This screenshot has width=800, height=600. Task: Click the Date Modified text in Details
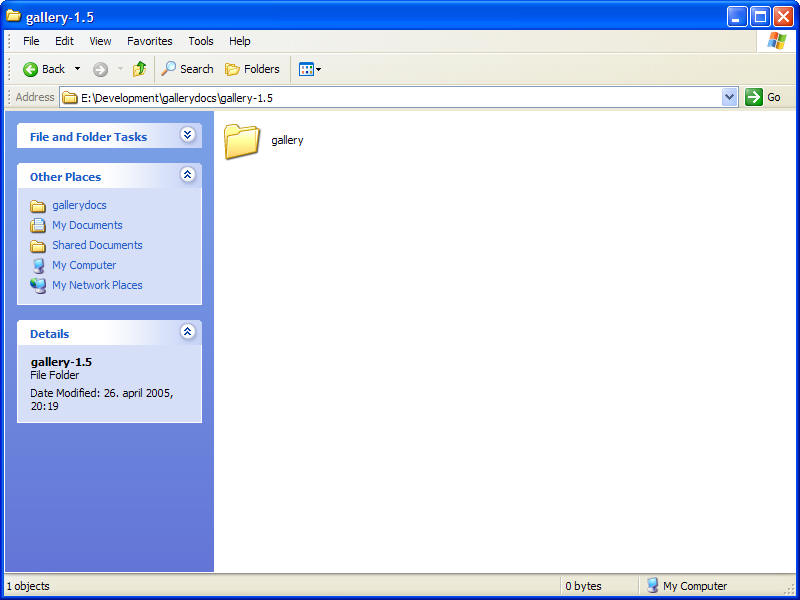click(x=102, y=399)
